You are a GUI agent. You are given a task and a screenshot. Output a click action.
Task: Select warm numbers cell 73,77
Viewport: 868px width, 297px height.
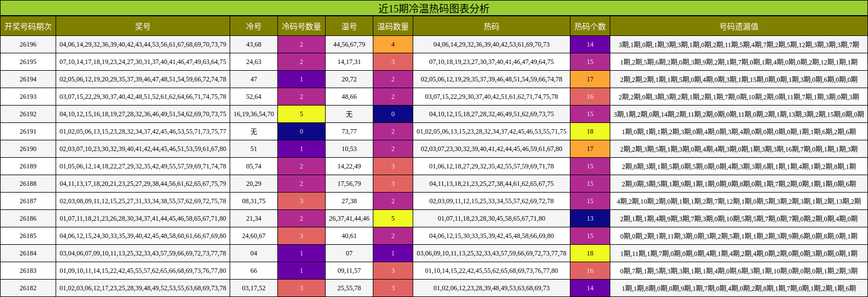[x=349, y=131]
